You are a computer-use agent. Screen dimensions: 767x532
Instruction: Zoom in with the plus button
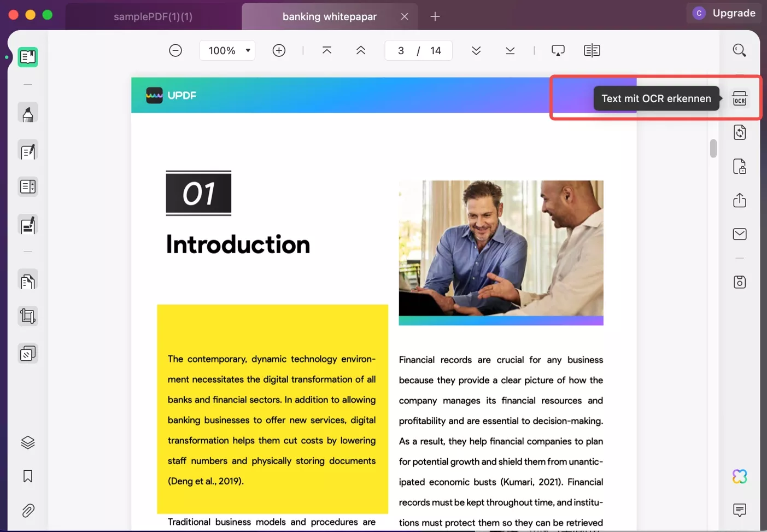(x=279, y=50)
